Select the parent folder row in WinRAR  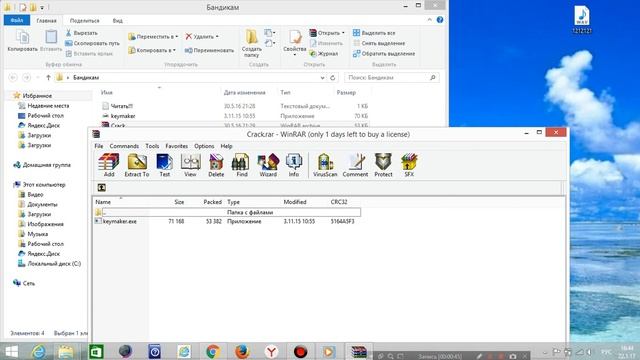tap(227, 212)
